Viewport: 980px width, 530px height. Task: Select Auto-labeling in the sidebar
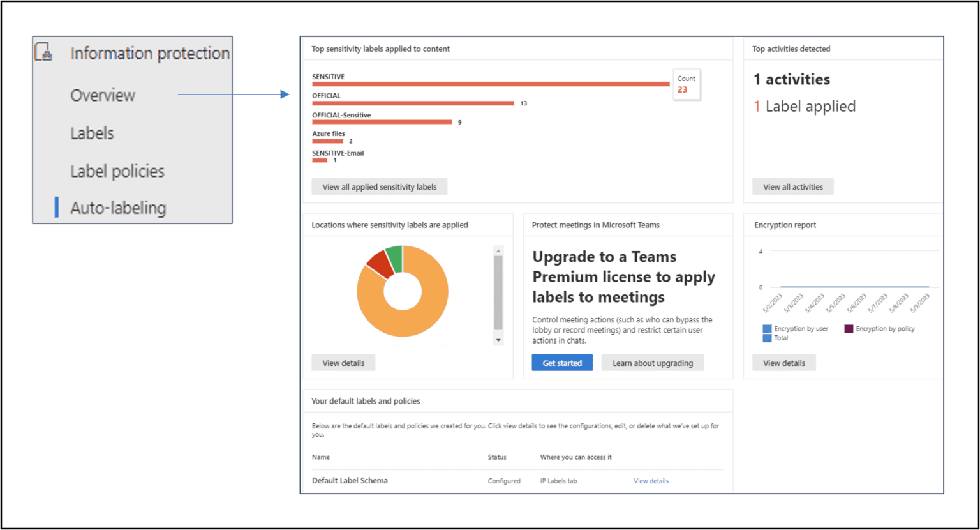pyautogui.click(x=117, y=208)
